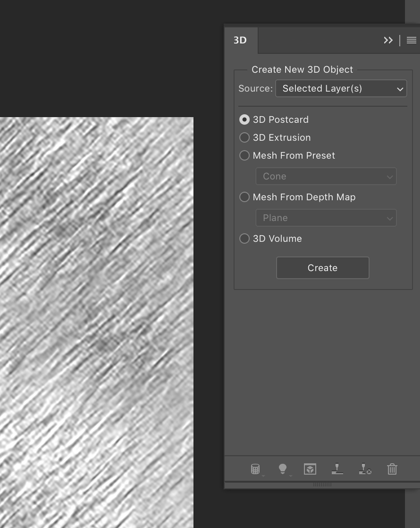
Task: Click the Create button
Action: pos(322,268)
